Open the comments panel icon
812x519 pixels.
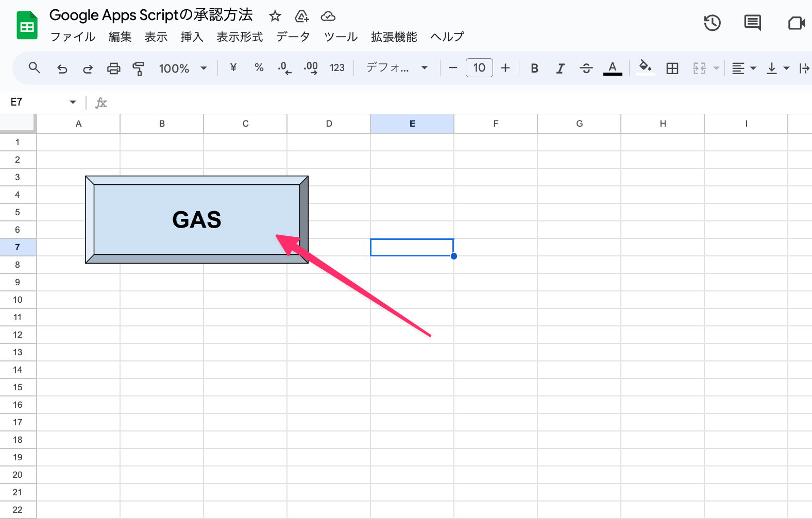pyautogui.click(x=753, y=23)
